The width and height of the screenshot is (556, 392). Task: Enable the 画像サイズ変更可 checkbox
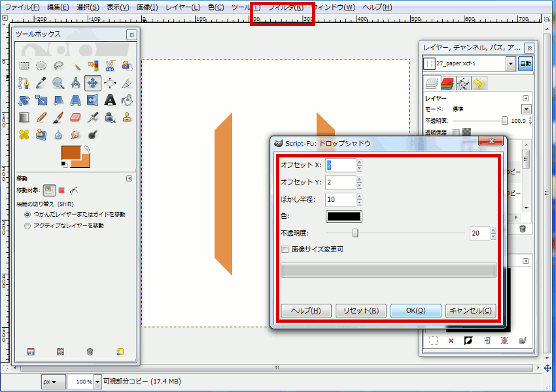pyautogui.click(x=286, y=249)
